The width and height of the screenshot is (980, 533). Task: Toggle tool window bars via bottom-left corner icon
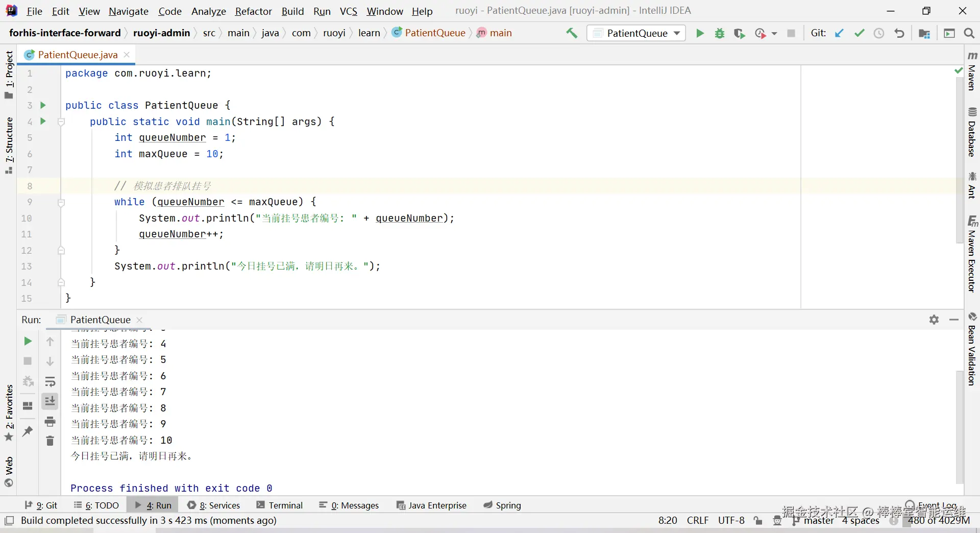click(x=9, y=521)
